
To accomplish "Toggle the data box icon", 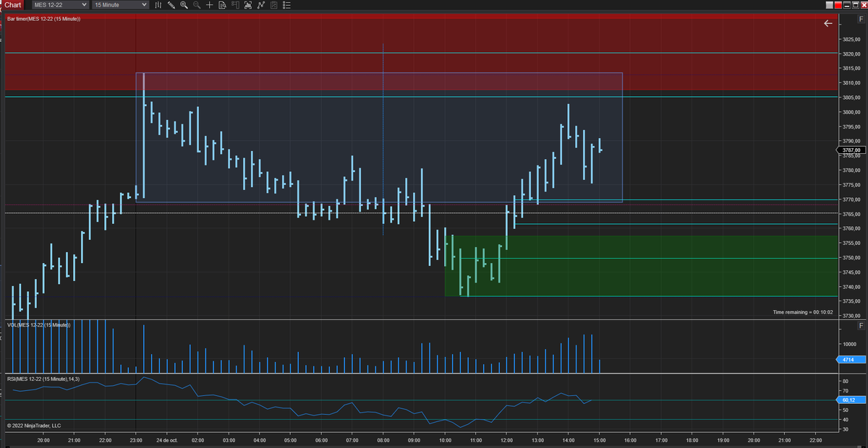I will (x=222, y=5).
